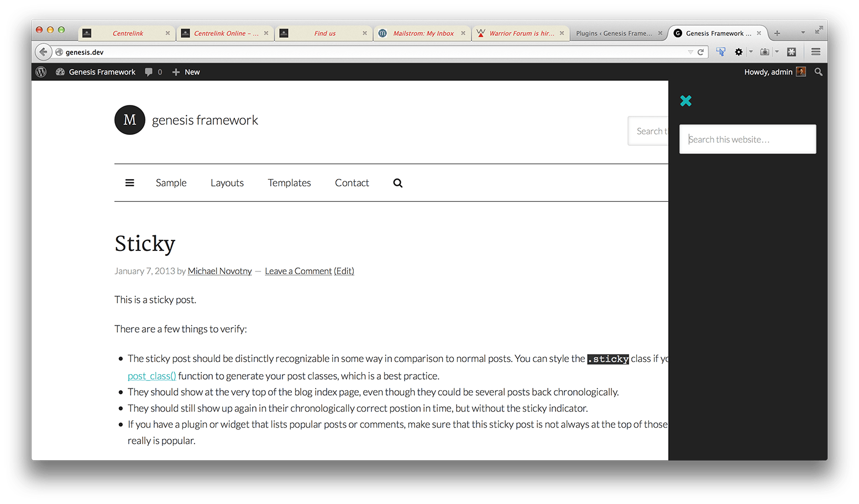Open Genesis Framework dashboard in admin bar

96,72
